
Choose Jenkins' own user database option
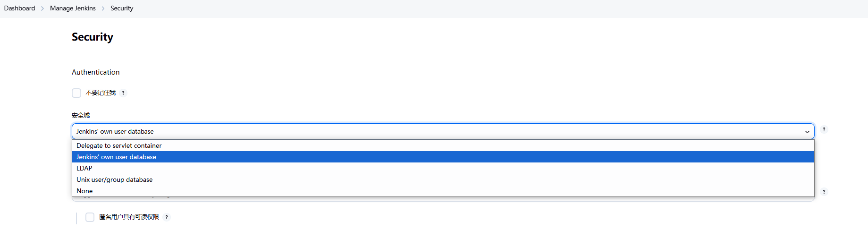116,157
